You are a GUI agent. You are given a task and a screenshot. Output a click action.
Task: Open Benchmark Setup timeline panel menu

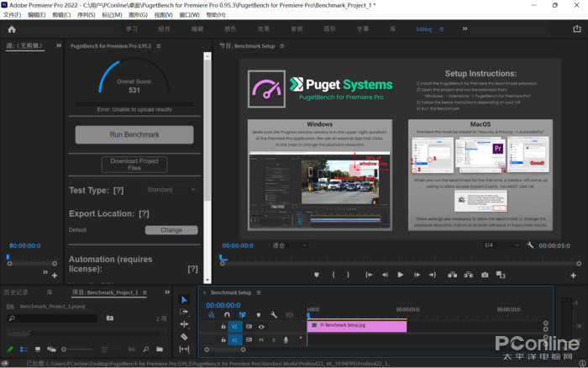click(259, 292)
